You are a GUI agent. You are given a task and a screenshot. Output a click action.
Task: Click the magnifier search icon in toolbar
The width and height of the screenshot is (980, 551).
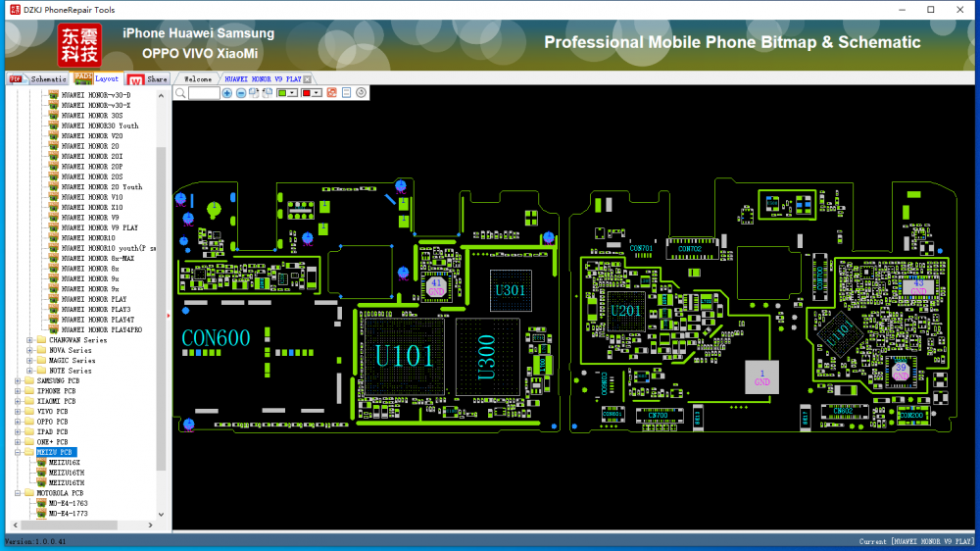tap(180, 93)
